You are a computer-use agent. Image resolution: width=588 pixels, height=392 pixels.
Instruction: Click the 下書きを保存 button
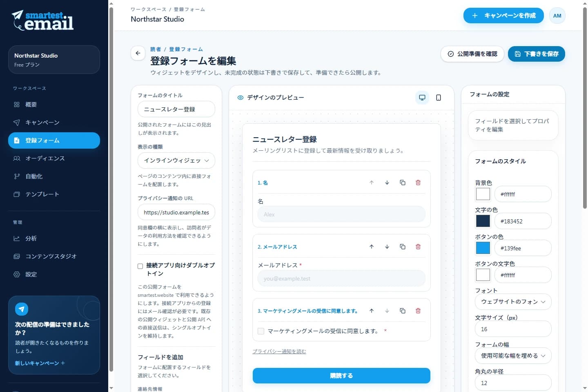click(537, 54)
